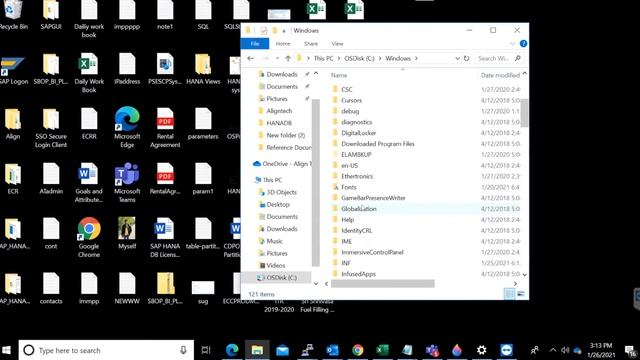Screen dimensions: 640x360
Task: Open Google Chrome desktop shortcut
Action: coord(89,238)
